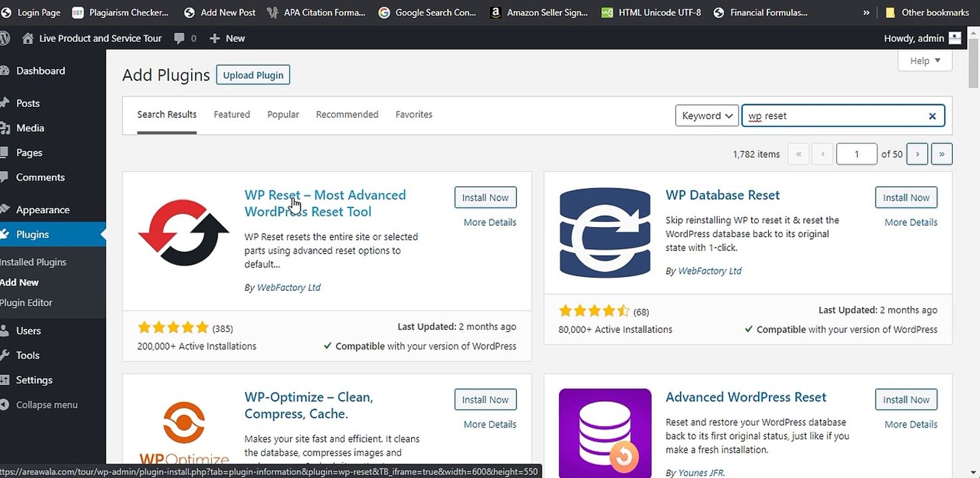The width and height of the screenshot is (980, 478).
Task: Open the Plugin Editor submenu item
Action: point(26,303)
